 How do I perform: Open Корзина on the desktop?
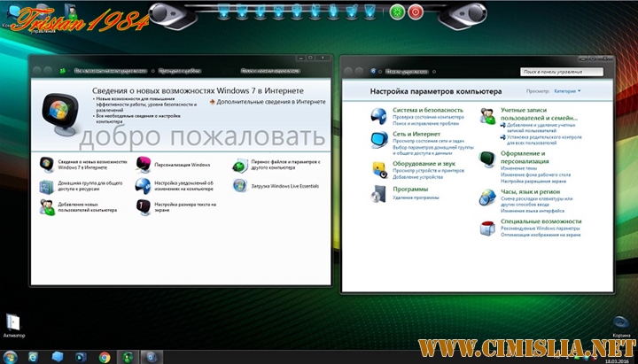pyautogui.click(x=621, y=321)
